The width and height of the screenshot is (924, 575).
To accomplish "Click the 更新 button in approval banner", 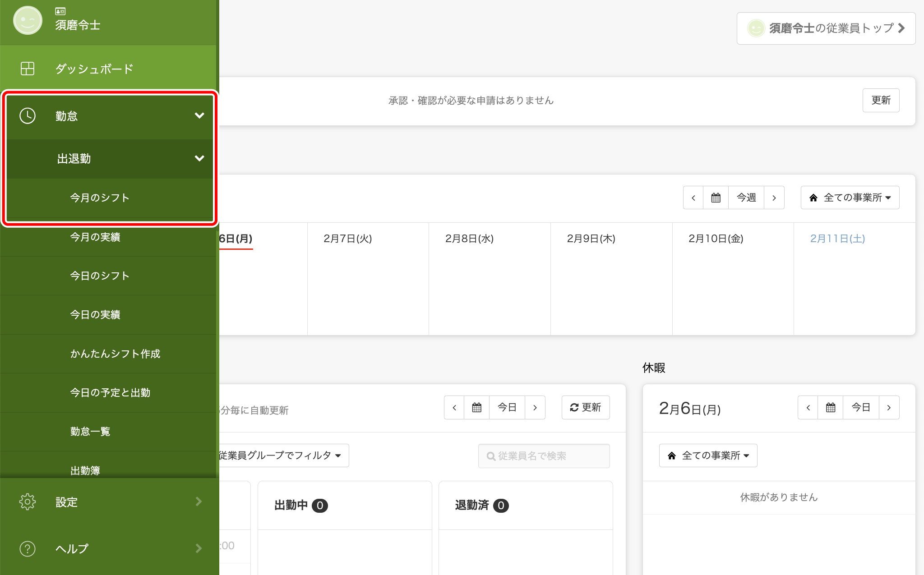I will (x=881, y=100).
